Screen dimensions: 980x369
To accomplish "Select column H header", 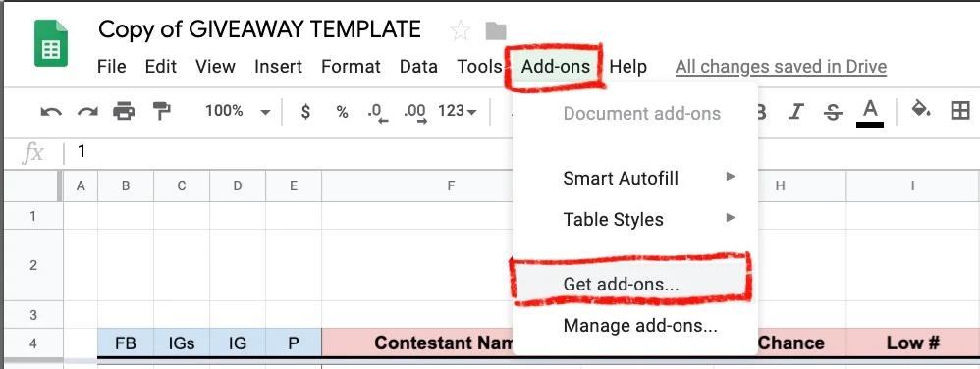I will click(x=780, y=185).
